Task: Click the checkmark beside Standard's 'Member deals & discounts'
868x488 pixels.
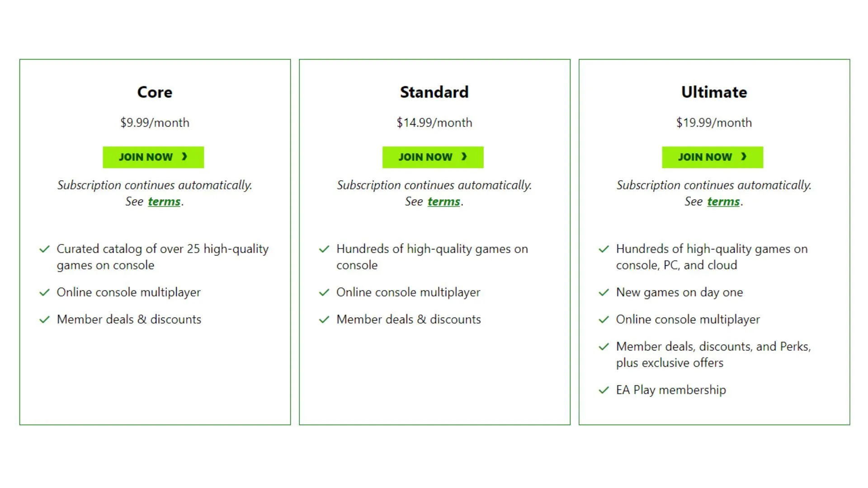Action: click(x=324, y=319)
